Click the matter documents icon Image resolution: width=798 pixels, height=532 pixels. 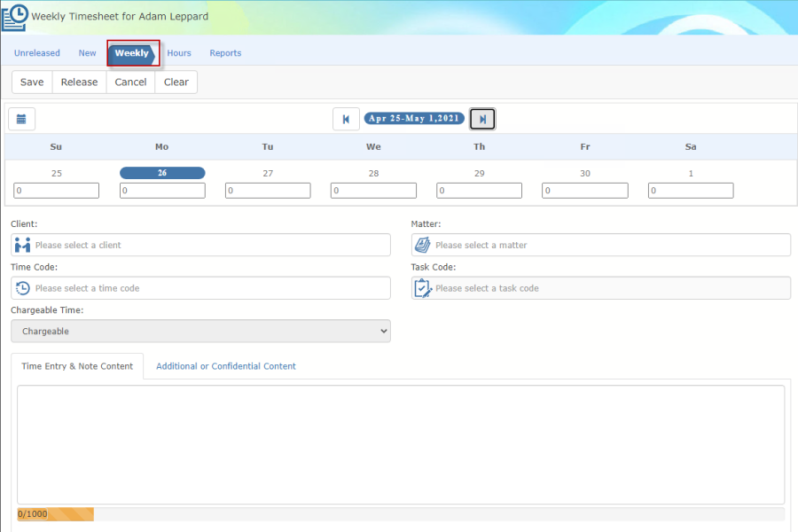(x=422, y=245)
